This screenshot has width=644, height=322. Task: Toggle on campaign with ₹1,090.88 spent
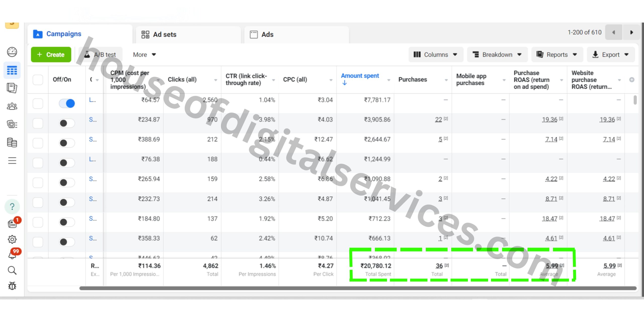pos(67,183)
